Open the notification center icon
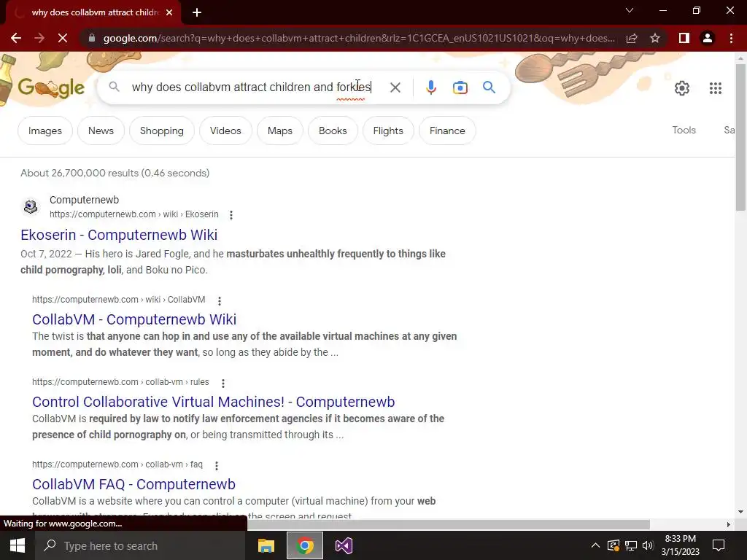Viewport: 747px width, 560px height. click(x=719, y=545)
